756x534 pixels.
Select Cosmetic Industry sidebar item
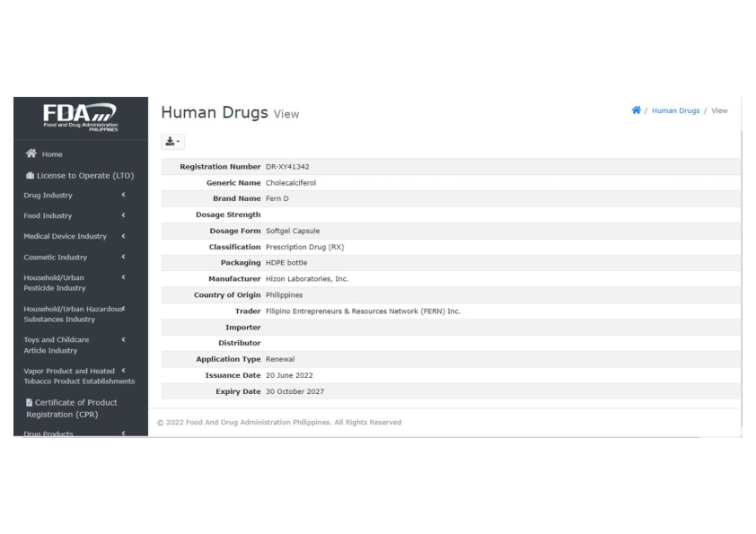tap(56, 258)
